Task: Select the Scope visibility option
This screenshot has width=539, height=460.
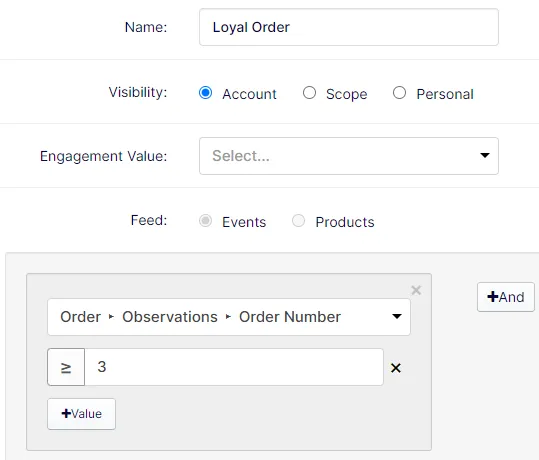Action: point(309,93)
